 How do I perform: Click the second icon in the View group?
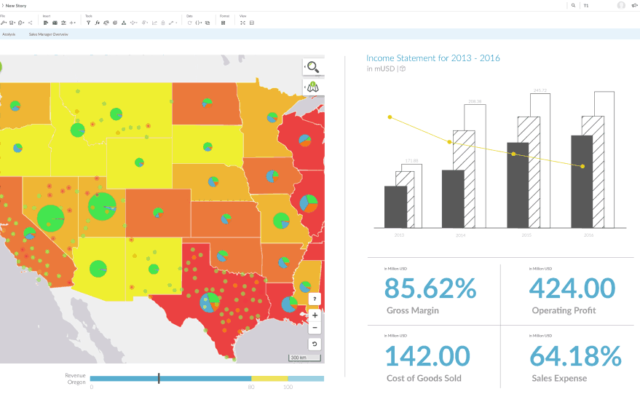click(x=252, y=23)
